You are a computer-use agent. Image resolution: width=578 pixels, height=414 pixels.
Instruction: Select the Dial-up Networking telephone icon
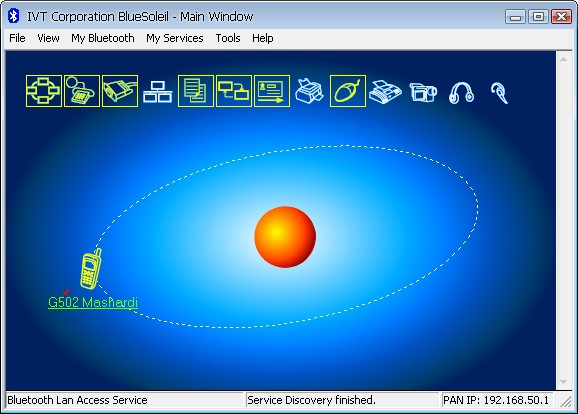[82, 91]
